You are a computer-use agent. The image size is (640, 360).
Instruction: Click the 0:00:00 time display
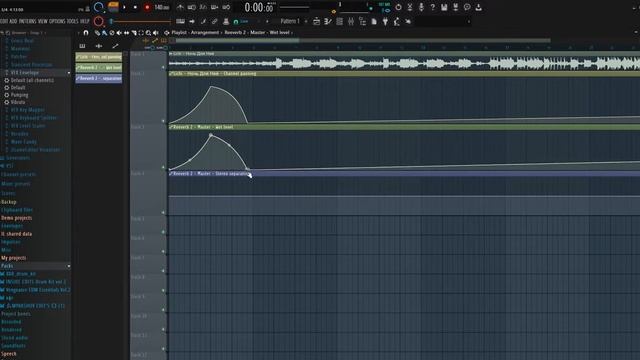click(259, 7)
